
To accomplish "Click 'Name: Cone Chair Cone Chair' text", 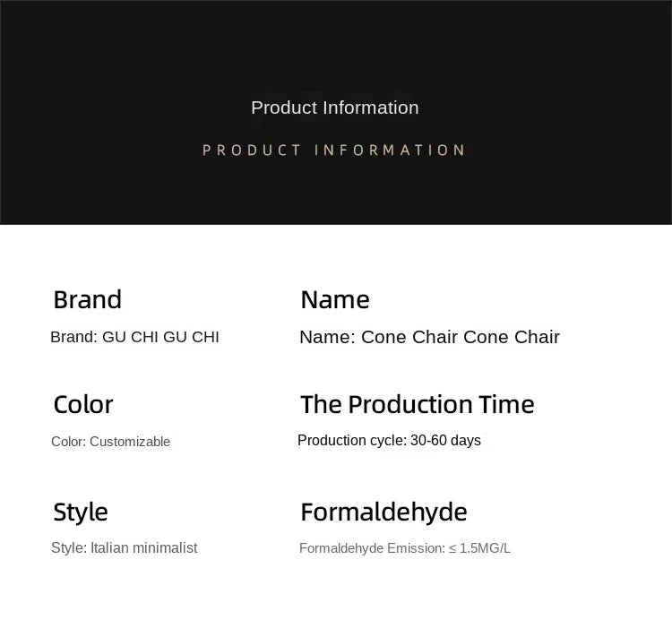I will click(x=429, y=337).
